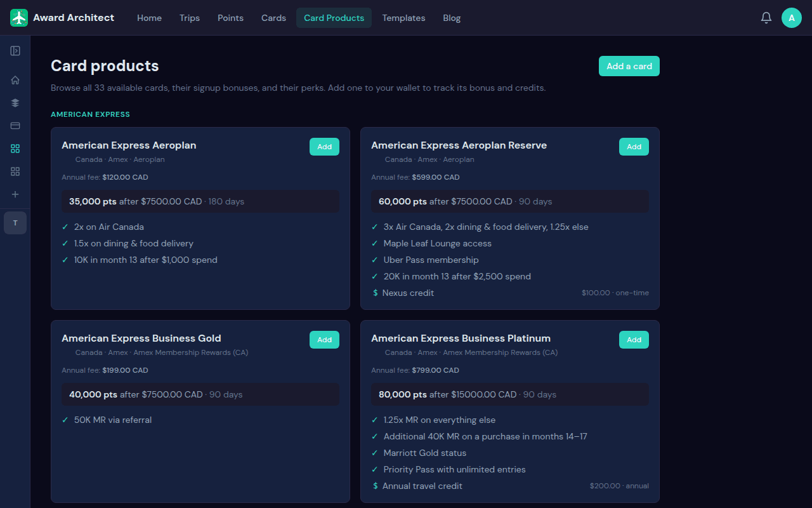Image resolution: width=812 pixels, height=508 pixels.
Task: Open the notifications bell
Action: coord(766,18)
